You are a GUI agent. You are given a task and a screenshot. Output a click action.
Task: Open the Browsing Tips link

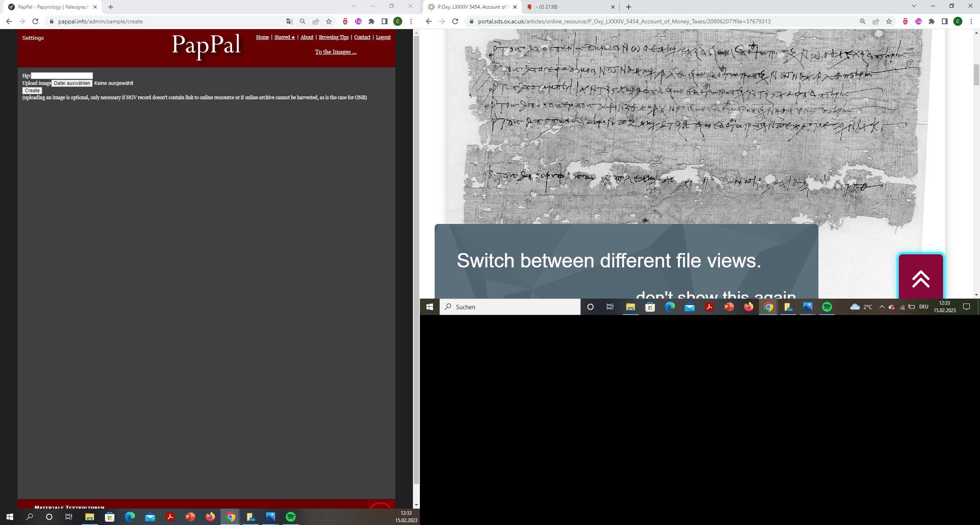334,37
